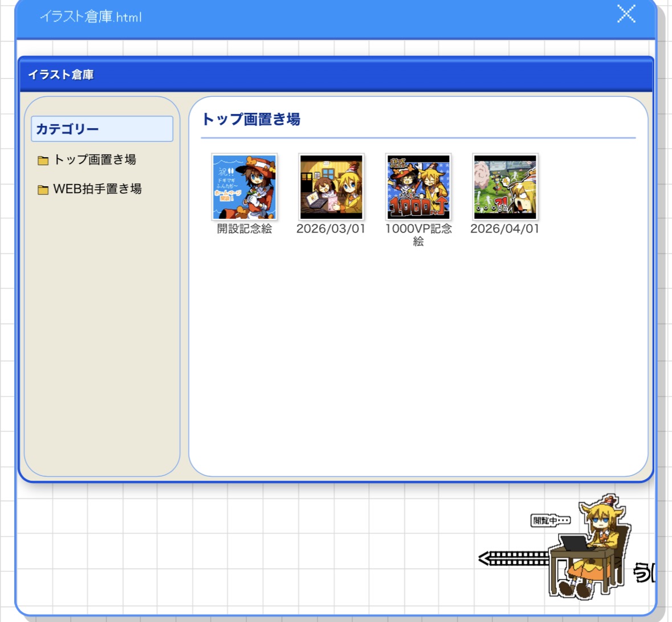Click the 2026/03/01 caption label
This screenshot has width=672, height=622.
(x=331, y=228)
